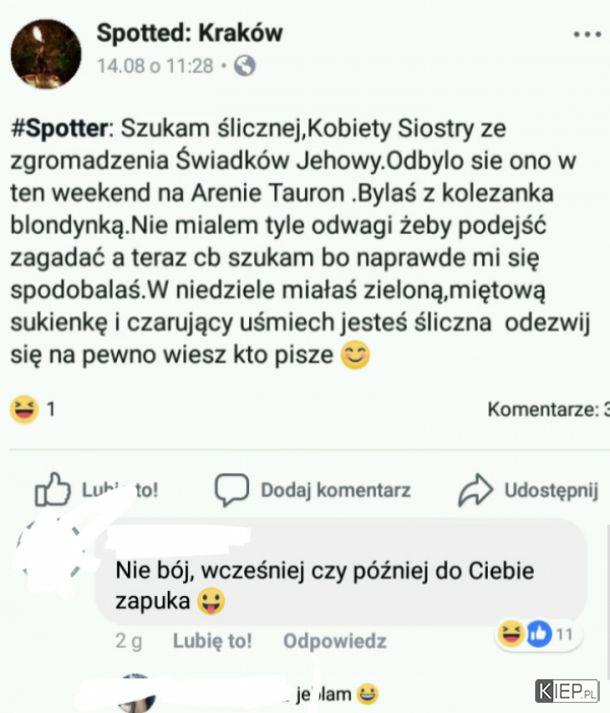Screen dimensions: 610x713
Task: Reply with Odpowiedz under the first comment
Action: coord(335,641)
